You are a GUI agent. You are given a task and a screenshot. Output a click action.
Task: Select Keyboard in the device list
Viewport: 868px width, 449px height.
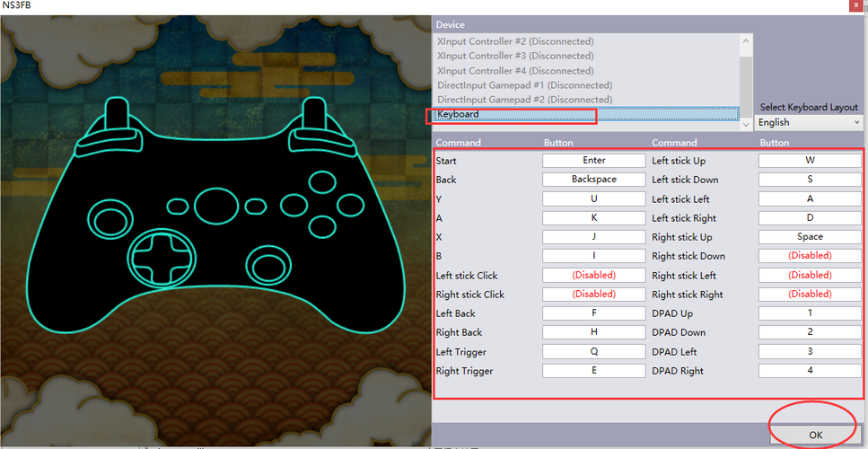click(x=587, y=114)
